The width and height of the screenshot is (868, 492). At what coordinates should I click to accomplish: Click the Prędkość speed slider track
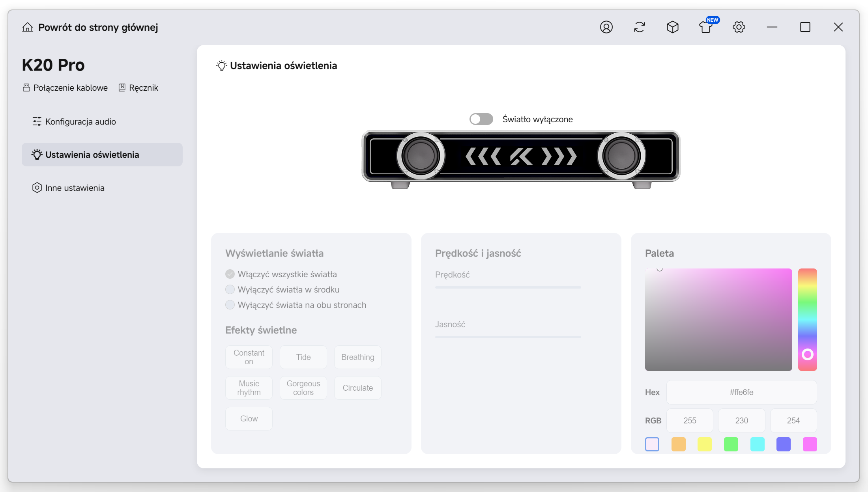coord(508,287)
